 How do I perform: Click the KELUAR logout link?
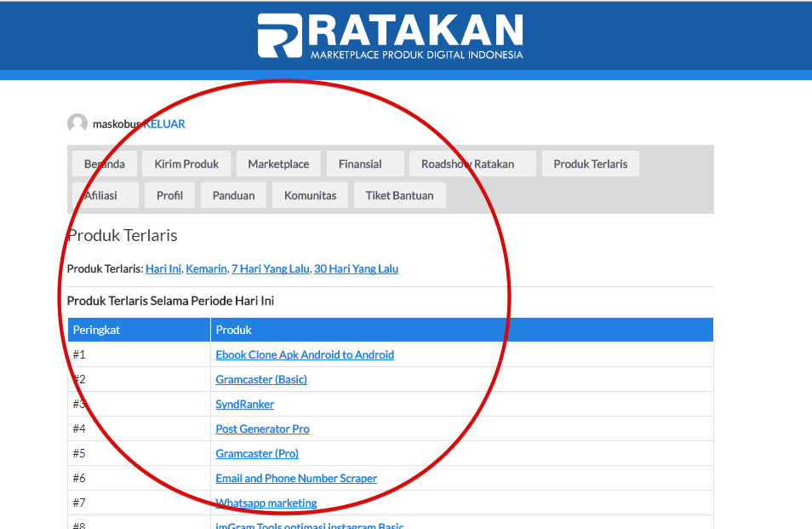pos(164,124)
